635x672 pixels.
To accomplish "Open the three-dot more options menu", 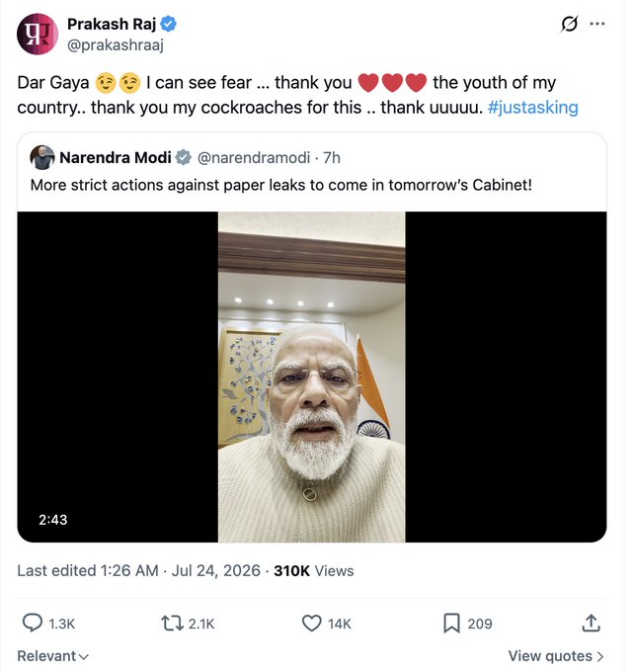I will [x=597, y=24].
